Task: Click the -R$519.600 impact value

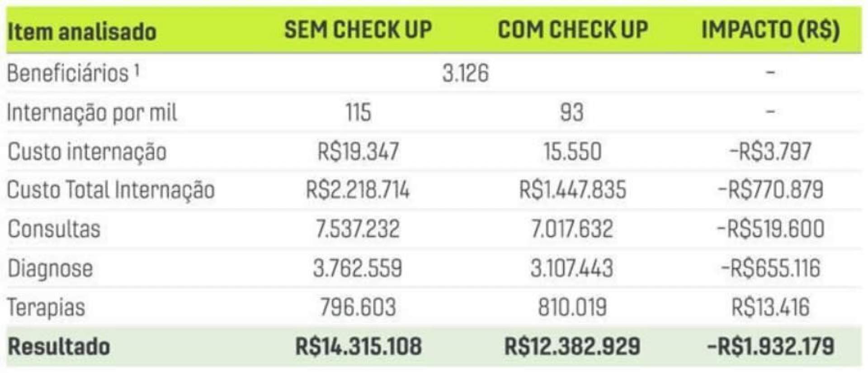Action: coord(770,229)
